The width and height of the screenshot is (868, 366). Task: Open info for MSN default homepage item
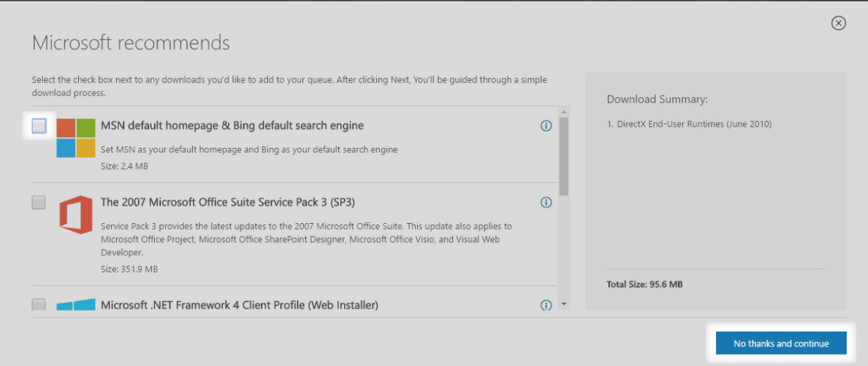coord(546,126)
